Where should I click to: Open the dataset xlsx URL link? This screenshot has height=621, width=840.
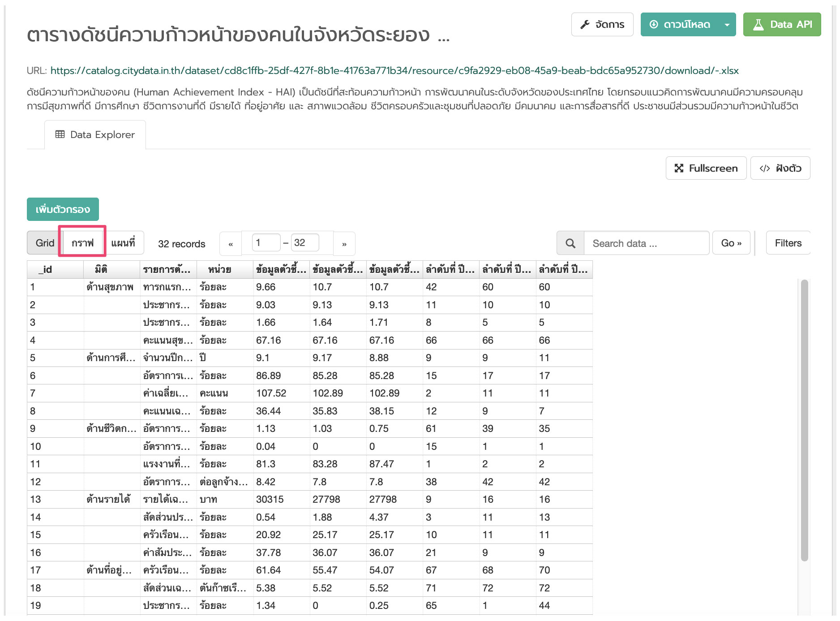(394, 70)
